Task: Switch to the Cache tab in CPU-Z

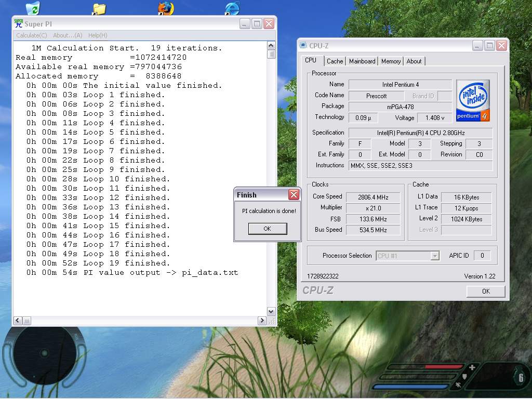Action: click(335, 61)
